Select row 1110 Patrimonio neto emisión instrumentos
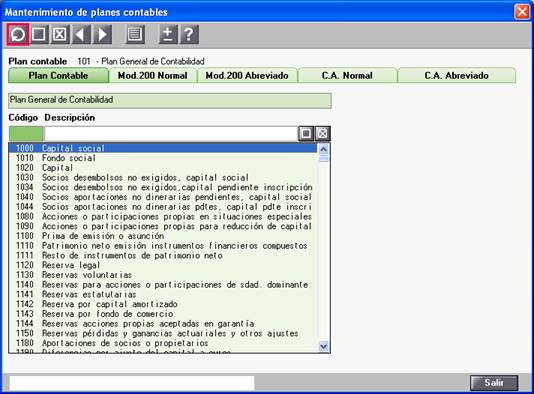The width and height of the screenshot is (534, 394). [163, 246]
